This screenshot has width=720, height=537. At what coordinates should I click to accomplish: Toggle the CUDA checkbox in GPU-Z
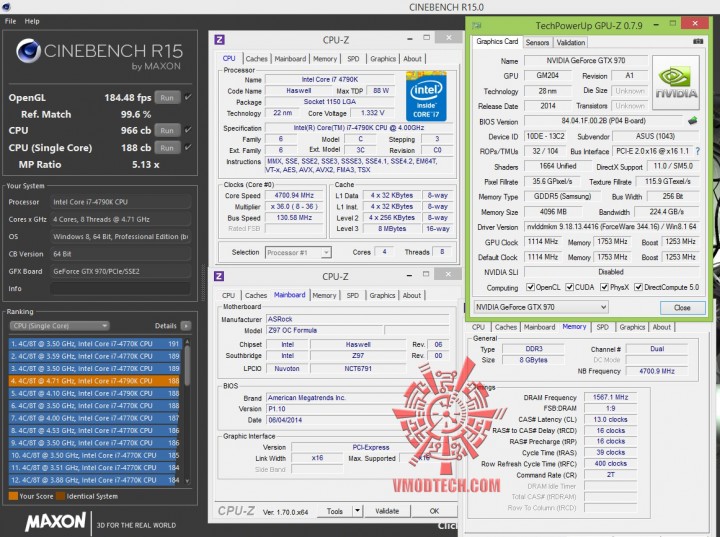tap(569, 287)
